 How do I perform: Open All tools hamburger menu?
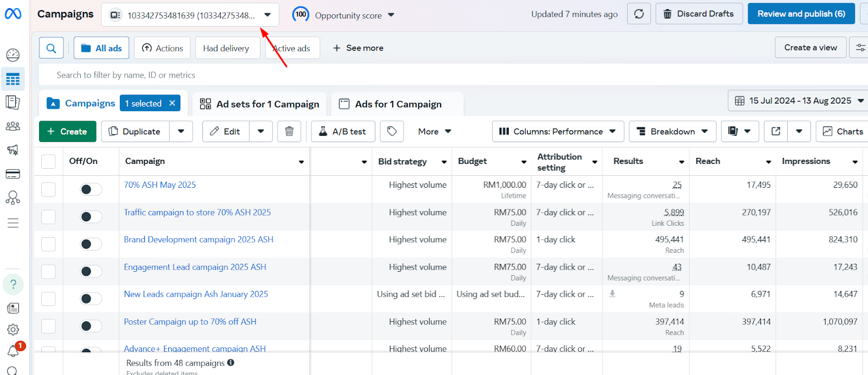[13, 223]
